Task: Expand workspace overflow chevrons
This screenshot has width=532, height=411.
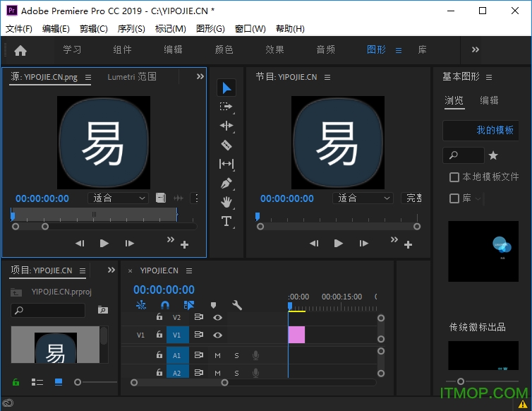Action: point(476,49)
